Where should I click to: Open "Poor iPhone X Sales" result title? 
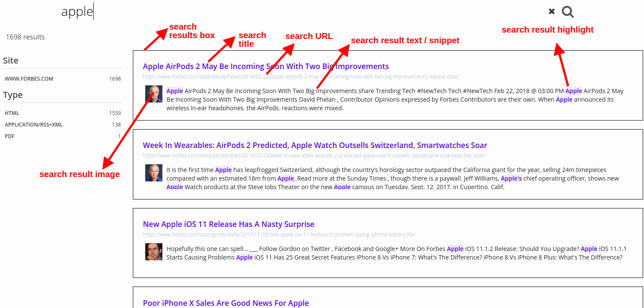pos(226,303)
